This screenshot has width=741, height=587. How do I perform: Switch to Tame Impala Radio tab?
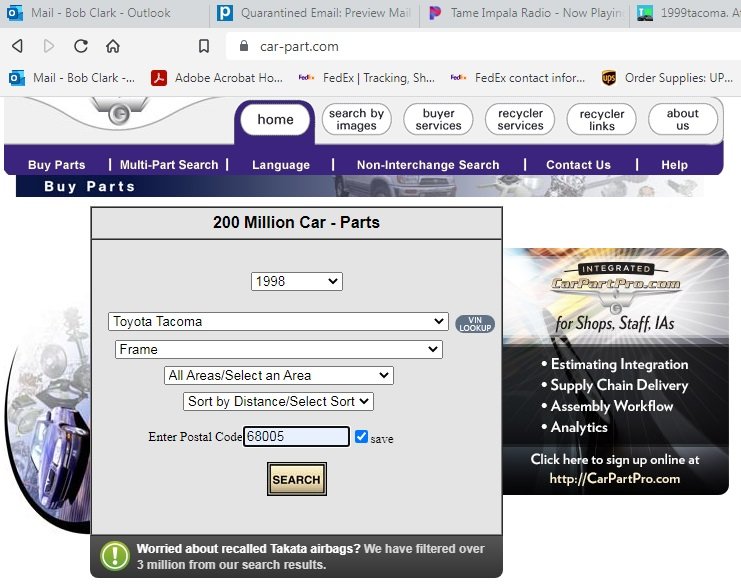[525, 13]
